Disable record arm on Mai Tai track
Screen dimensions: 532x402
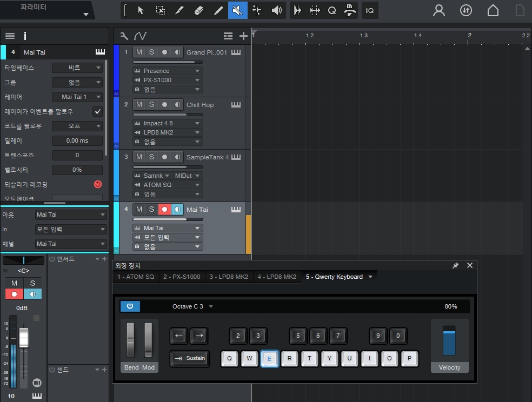(164, 210)
